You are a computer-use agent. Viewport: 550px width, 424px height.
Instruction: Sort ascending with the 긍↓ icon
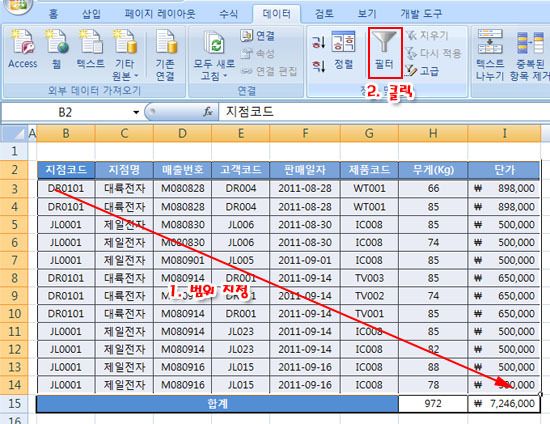click(318, 42)
